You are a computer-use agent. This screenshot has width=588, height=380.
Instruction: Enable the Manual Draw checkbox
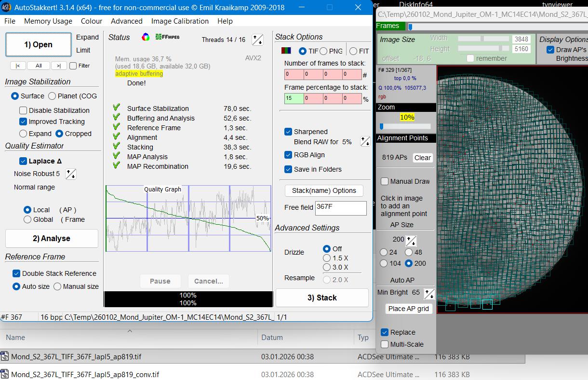pyautogui.click(x=385, y=181)
